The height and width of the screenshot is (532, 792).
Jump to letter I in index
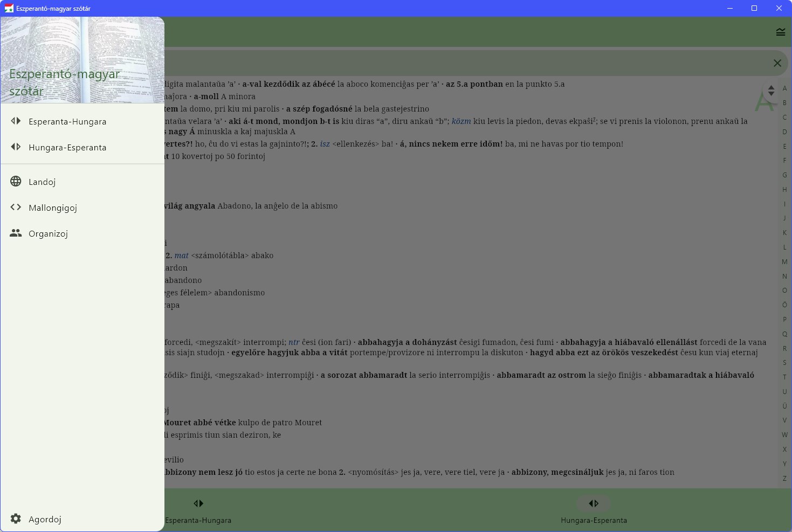pyautogui.click(x=784, y=204)
